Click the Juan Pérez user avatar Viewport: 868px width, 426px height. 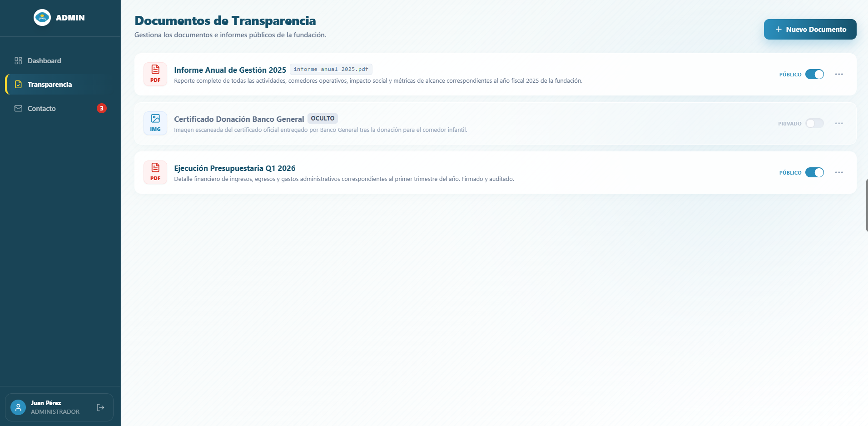pos(18,407)
